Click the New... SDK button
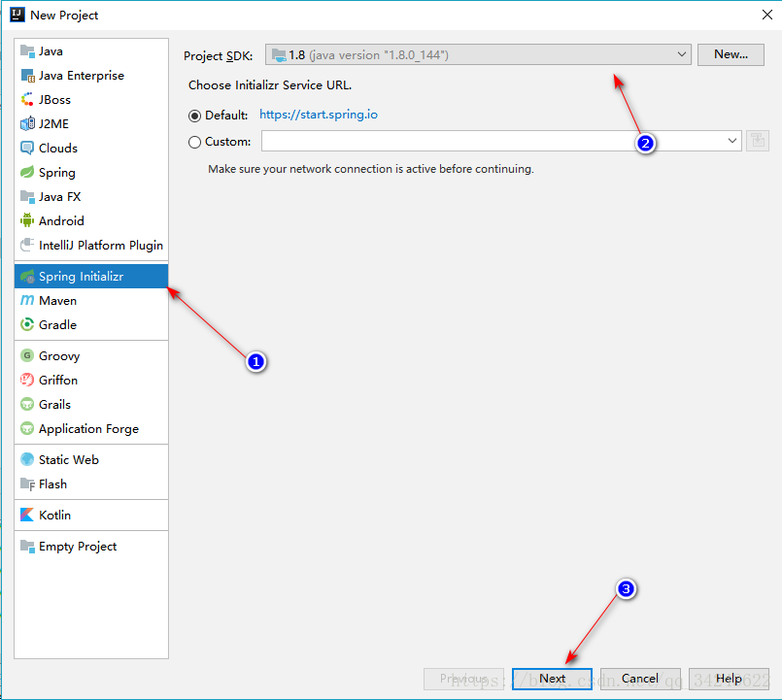 [x=731, y=54]
